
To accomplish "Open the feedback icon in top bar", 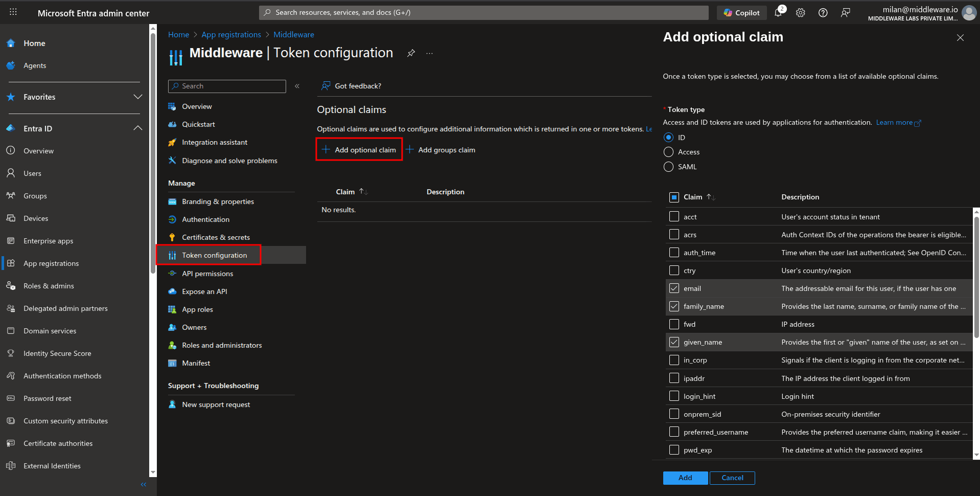I will coord(845,12).
